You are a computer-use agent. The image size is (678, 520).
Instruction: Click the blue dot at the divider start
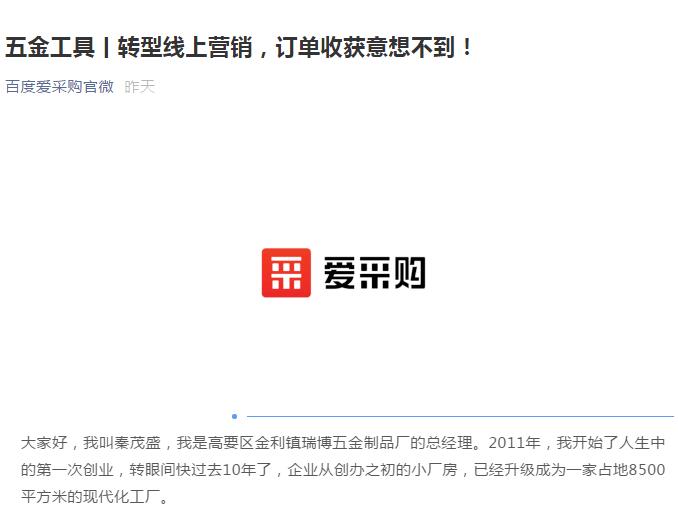tap(234, 416)
